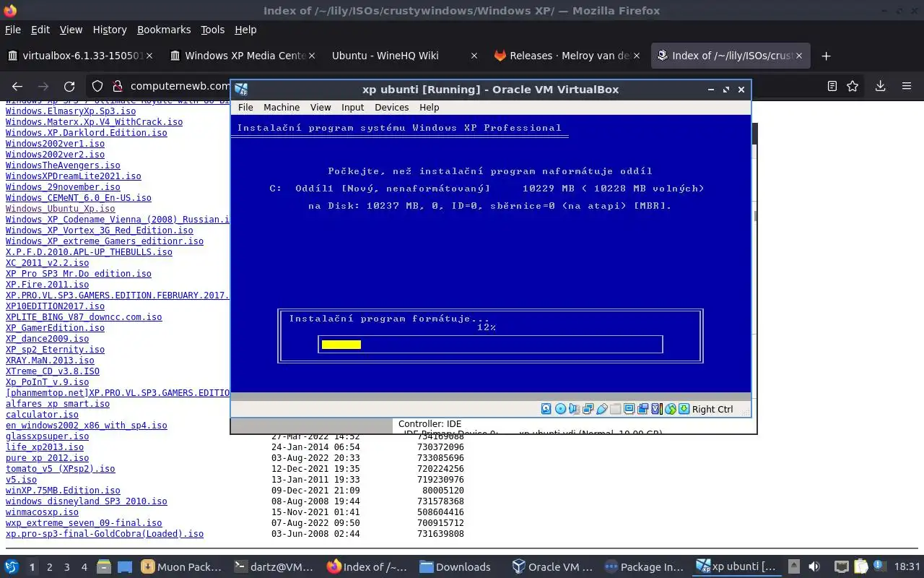Switch to the Ubuntu - WineHQ Wiki tab
This screenshot has height=578, width=924.
pyautogui.click(x=406, y=56)
